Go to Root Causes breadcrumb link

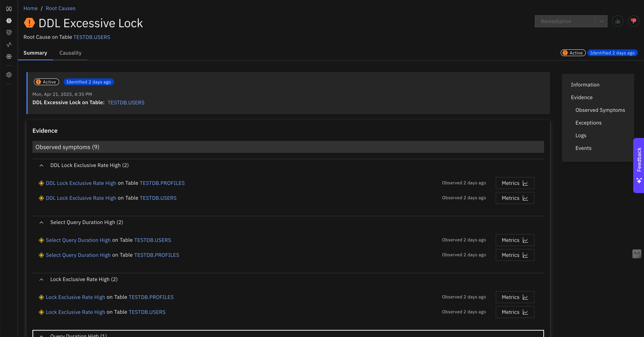(61, 8)
